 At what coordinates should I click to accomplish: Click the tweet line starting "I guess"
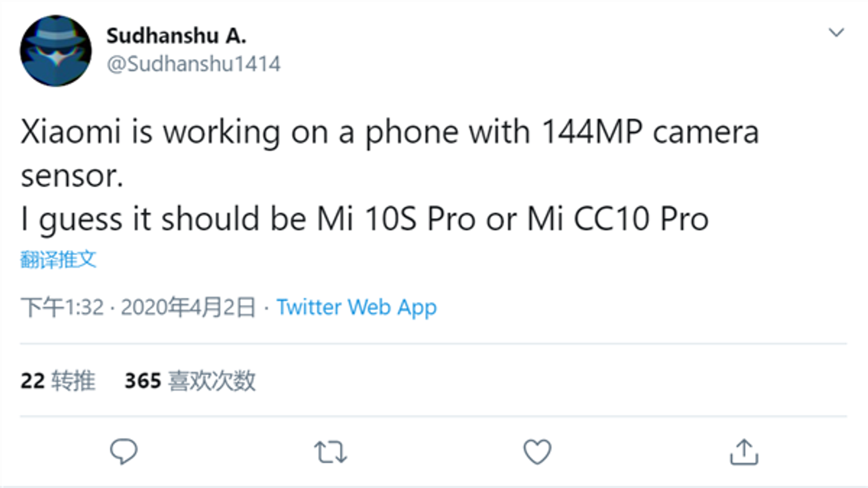365,219
